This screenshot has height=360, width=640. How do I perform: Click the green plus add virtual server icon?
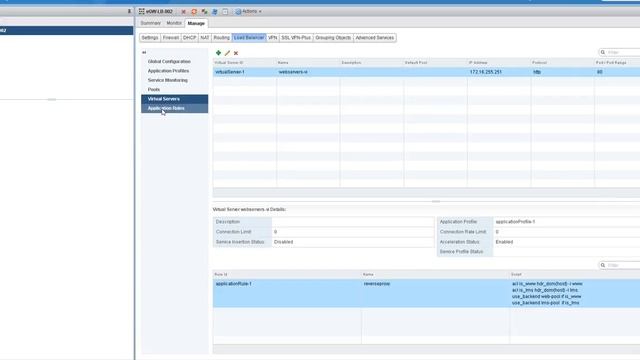coord(218,53)
